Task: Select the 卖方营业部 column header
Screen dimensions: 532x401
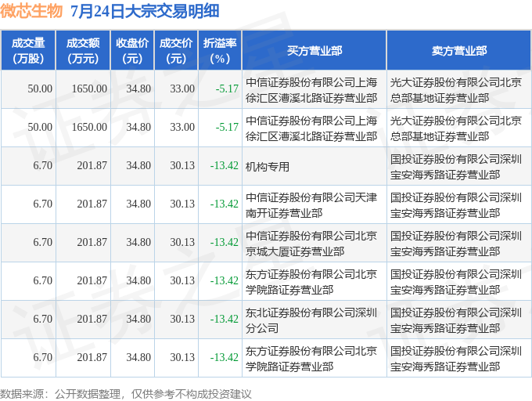Action: click(x=458, y=51)
